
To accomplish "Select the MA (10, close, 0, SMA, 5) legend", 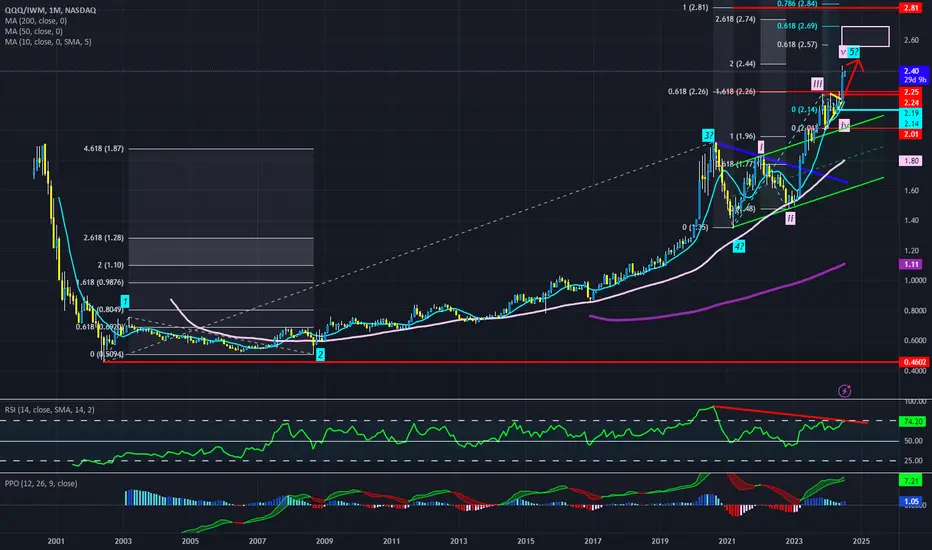I will [x=48, y=42].
